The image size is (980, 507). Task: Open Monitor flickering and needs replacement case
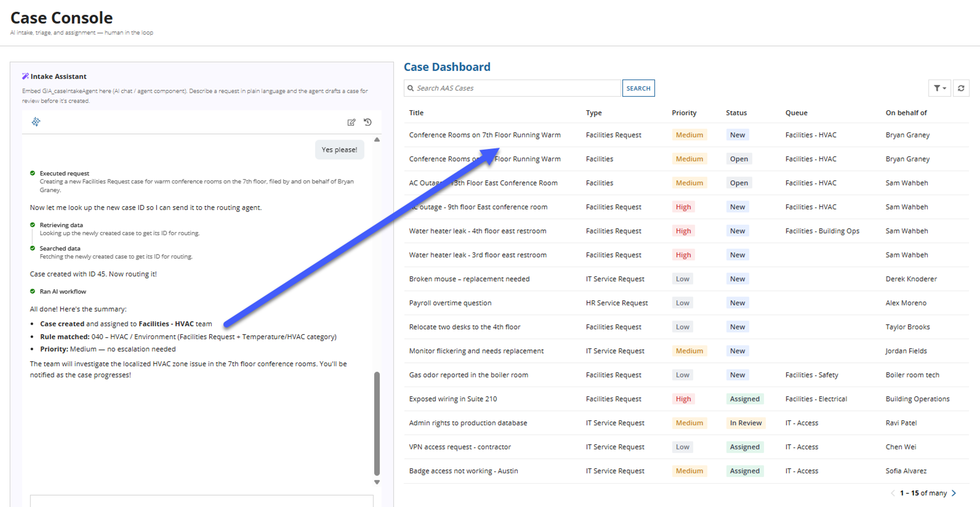(476, 350)
